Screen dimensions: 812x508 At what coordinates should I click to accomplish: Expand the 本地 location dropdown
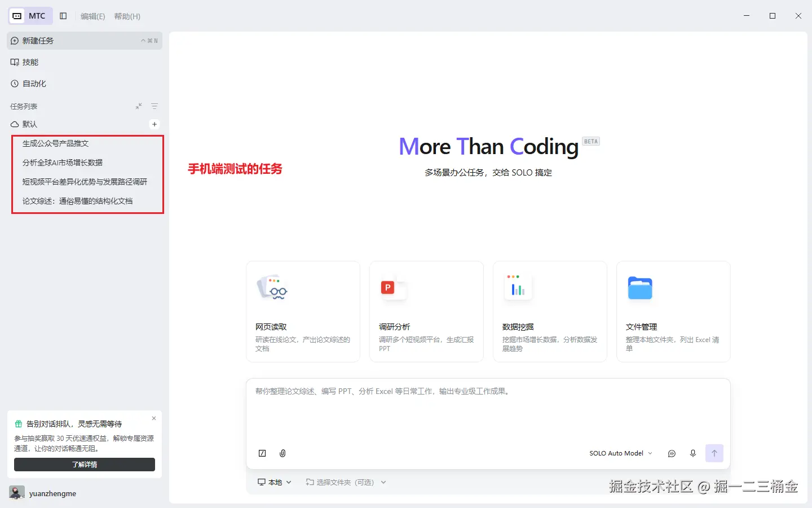click(275, 482)
